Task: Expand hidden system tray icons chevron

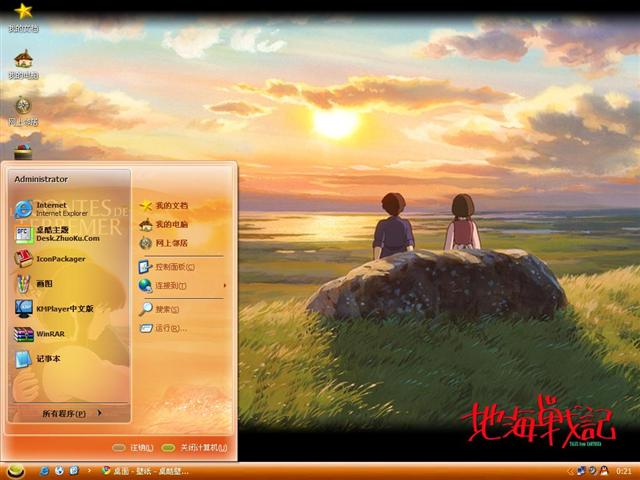Action: coord(571,471)
